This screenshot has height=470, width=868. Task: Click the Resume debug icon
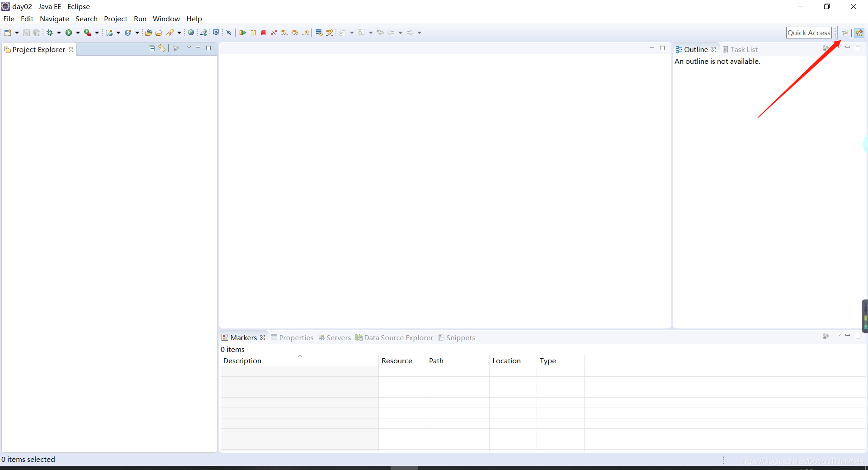243,33
